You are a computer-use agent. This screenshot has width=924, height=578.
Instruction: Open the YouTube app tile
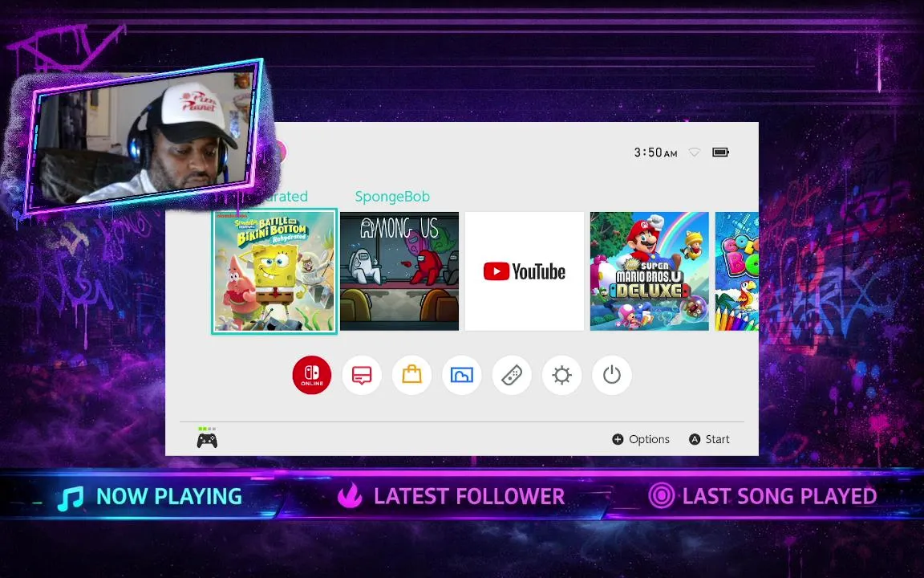coord(525,271)
